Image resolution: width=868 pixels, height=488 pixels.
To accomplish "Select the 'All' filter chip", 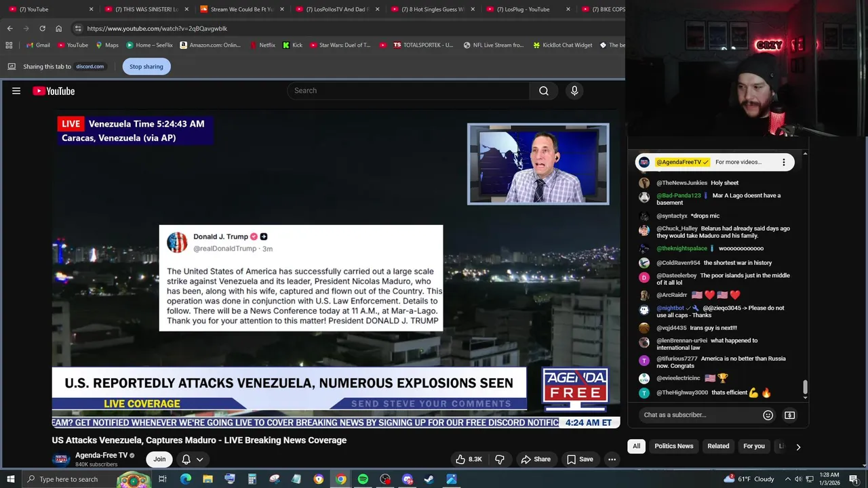I will 636,446.
